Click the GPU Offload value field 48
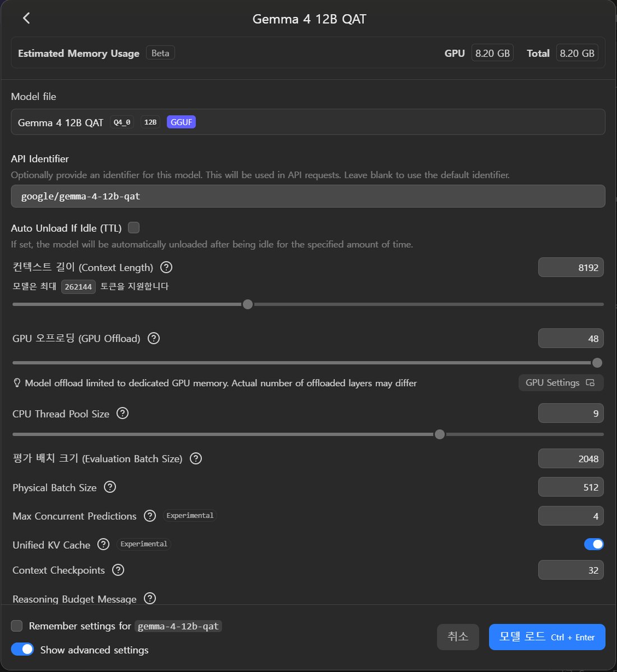The image size is (617, 672). click(570, 339)
